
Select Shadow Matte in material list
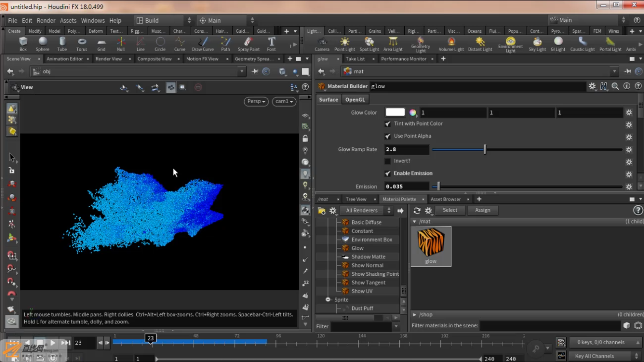coord(369,257)
